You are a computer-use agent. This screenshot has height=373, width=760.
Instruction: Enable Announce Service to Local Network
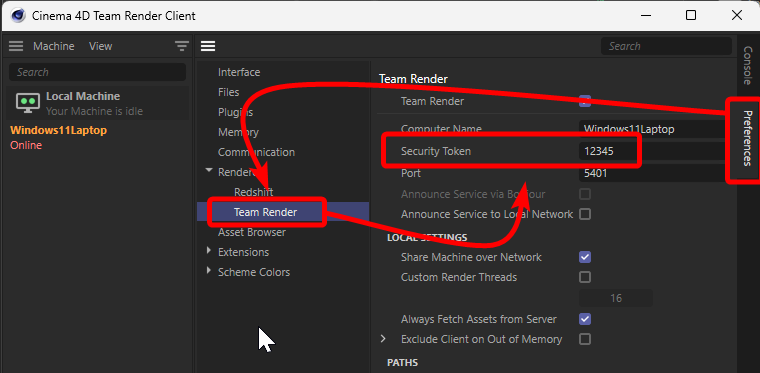pyautogui.click(x=585, y=214)
